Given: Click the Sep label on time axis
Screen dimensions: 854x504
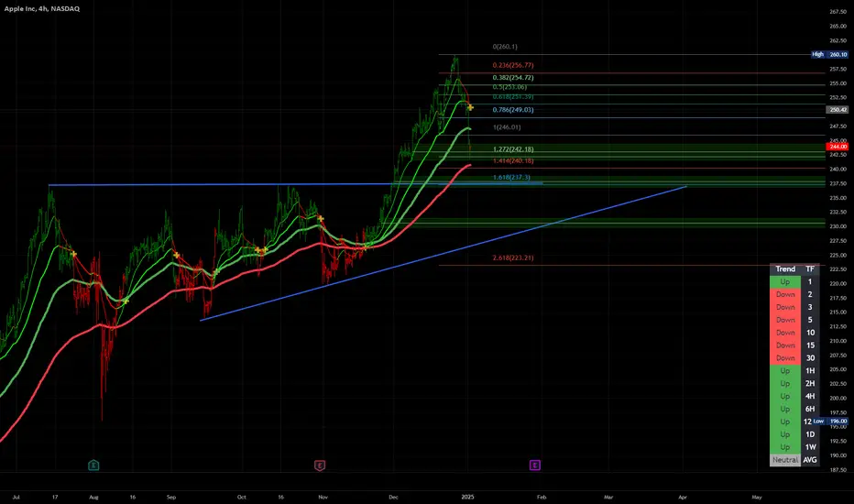Looking at the screenshot, I should tap(171, 497).
